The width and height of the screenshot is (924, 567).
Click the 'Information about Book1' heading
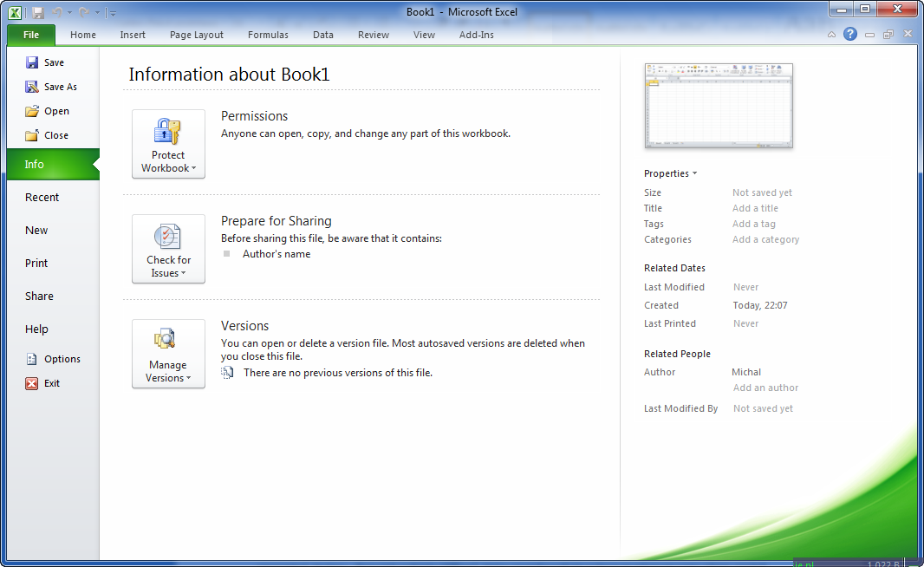coord(229,75)
